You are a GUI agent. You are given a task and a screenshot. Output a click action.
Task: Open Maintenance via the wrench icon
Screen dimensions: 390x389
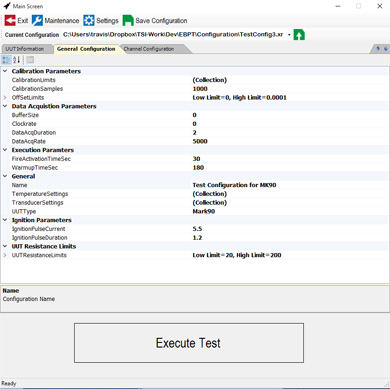pos(37,21)
